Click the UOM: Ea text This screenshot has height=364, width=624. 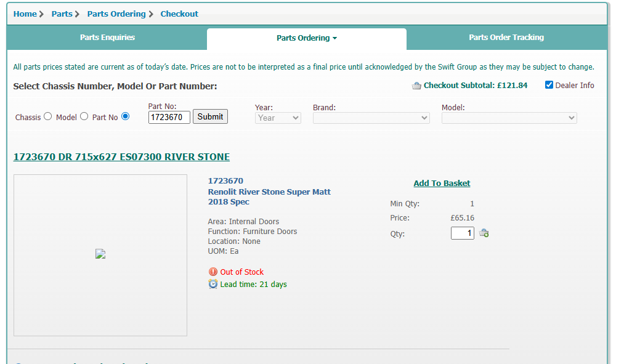(223, 251)
